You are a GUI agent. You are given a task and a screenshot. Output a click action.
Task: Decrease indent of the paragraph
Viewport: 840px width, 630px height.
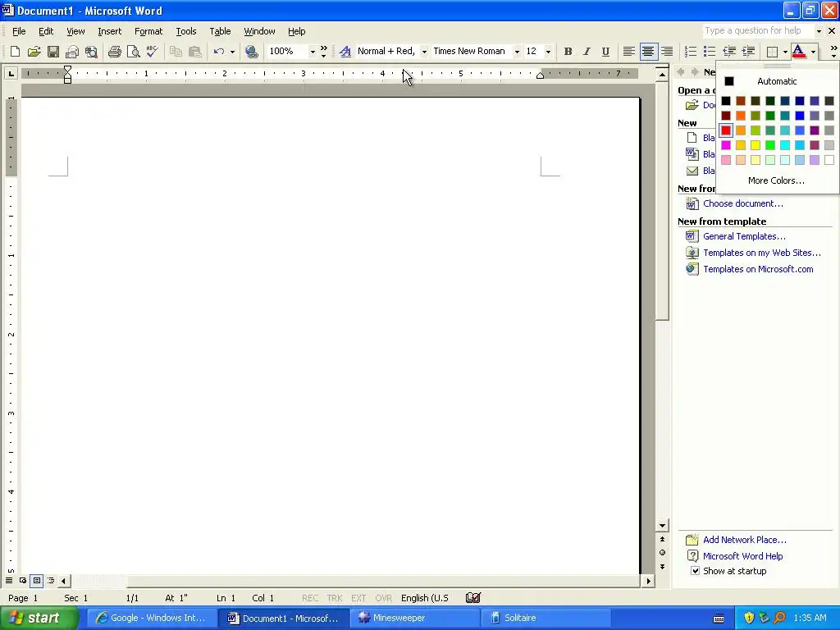729,52
